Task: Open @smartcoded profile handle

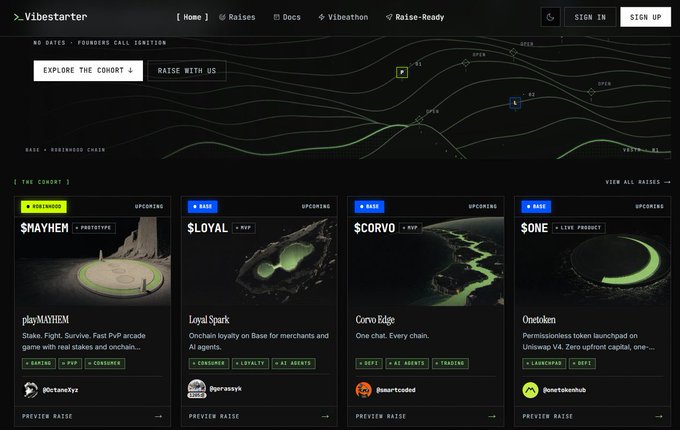Action: tap(396, 390)
